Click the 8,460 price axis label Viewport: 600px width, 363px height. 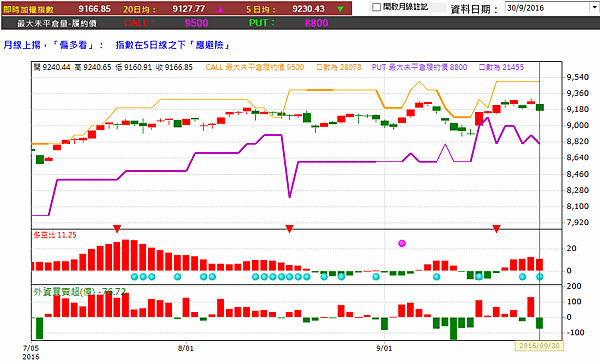(577, 174)
